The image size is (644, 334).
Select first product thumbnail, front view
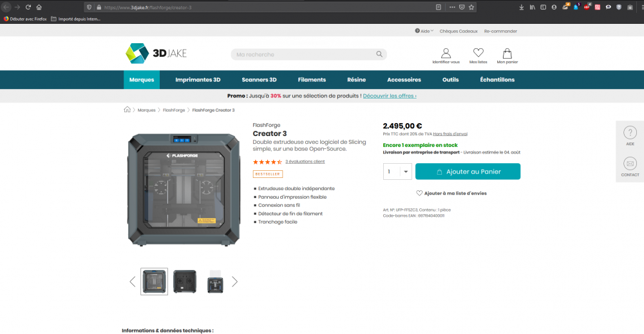point(154,281)
